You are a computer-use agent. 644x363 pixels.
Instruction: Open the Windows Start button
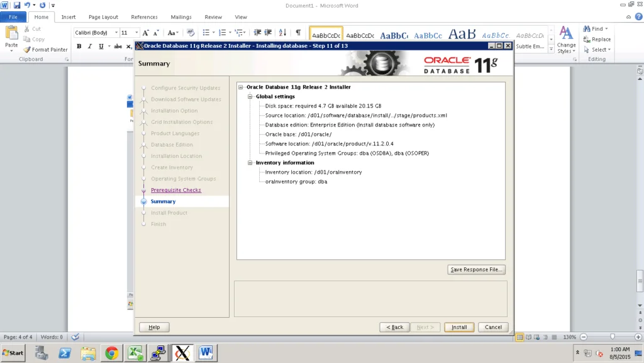13,353
